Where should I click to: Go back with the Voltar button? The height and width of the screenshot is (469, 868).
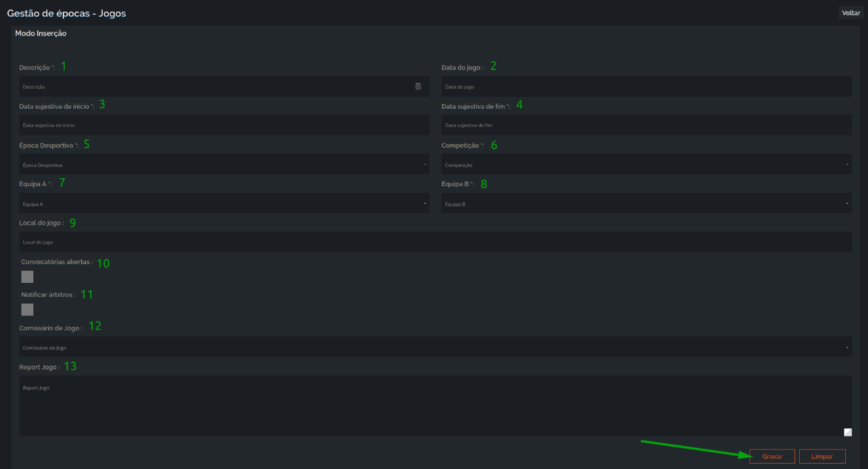click(851, 13)
